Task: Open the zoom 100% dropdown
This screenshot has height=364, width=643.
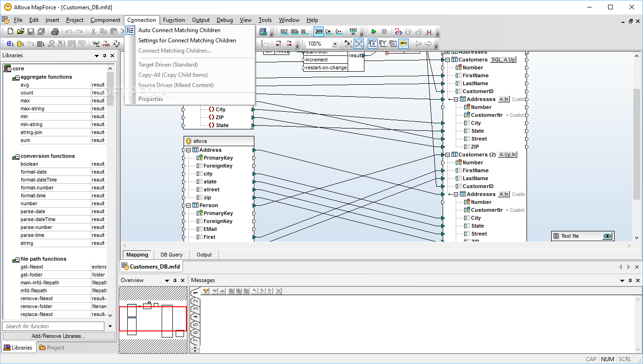Action: (x=335, y=44)
